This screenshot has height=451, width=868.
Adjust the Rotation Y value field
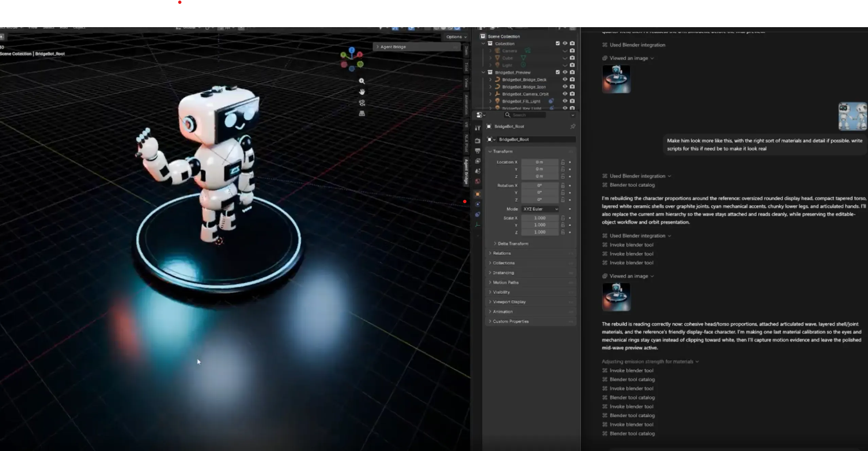pyautogui.click(x=540, y=193)
